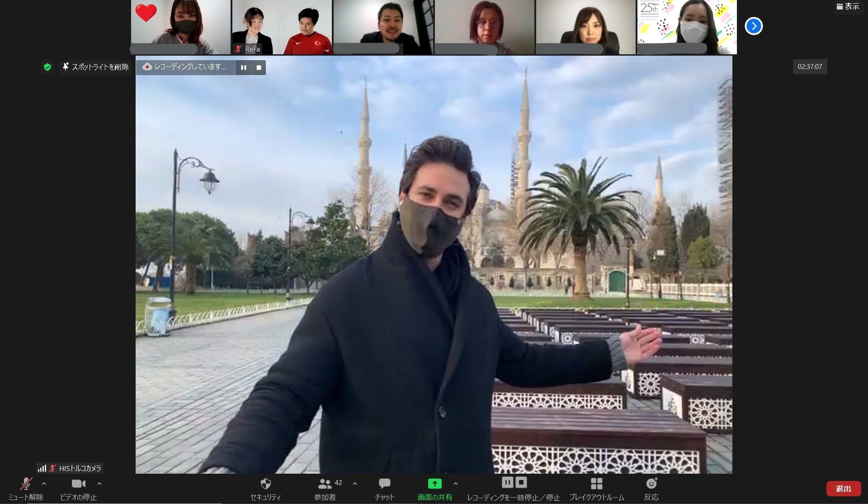Screen dimensions: 868x504
Task: Stop video with ビデオの停止 button
Action: tap(78, 489)
